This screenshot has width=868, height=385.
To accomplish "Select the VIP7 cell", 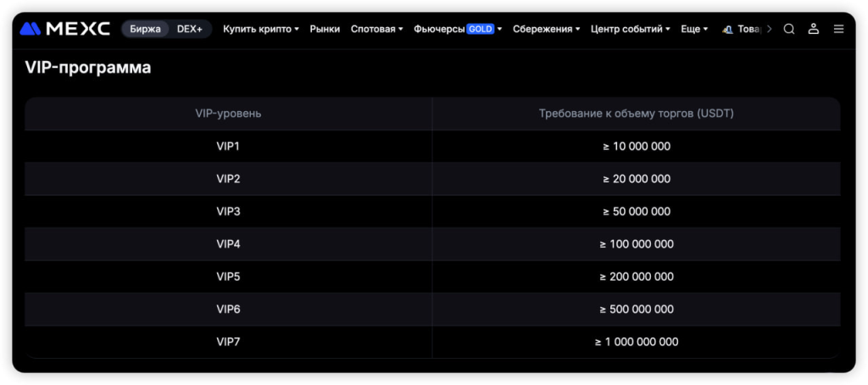I will (x=228, y=342).
